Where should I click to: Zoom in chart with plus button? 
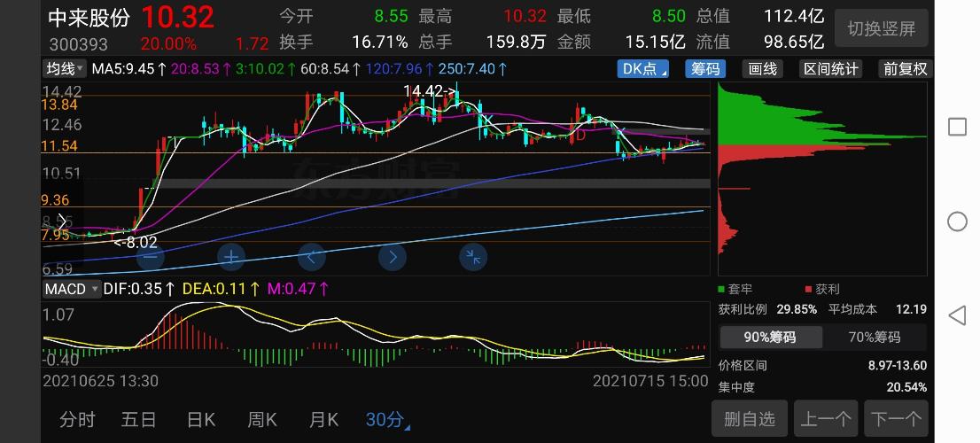tap(231, 257)
